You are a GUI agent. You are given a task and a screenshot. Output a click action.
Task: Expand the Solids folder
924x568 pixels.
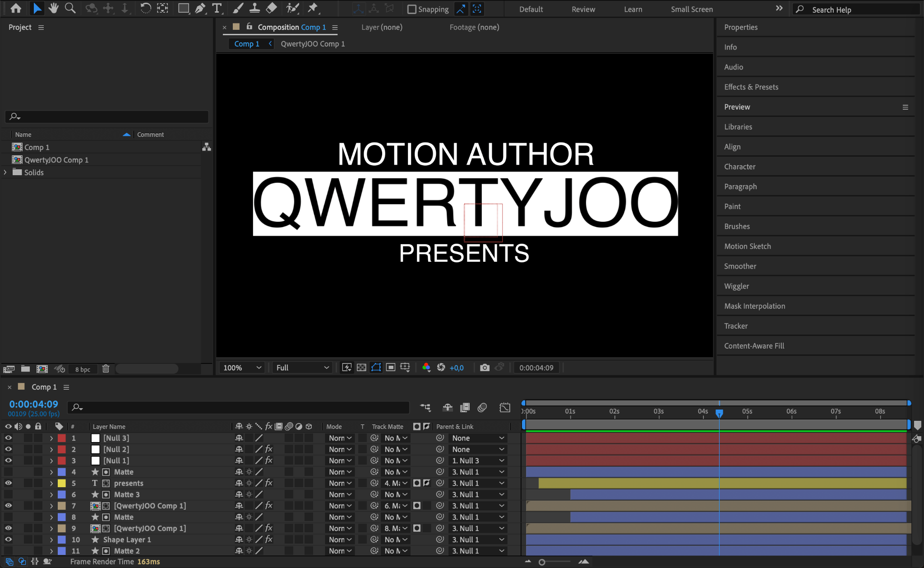pos(5,172)
